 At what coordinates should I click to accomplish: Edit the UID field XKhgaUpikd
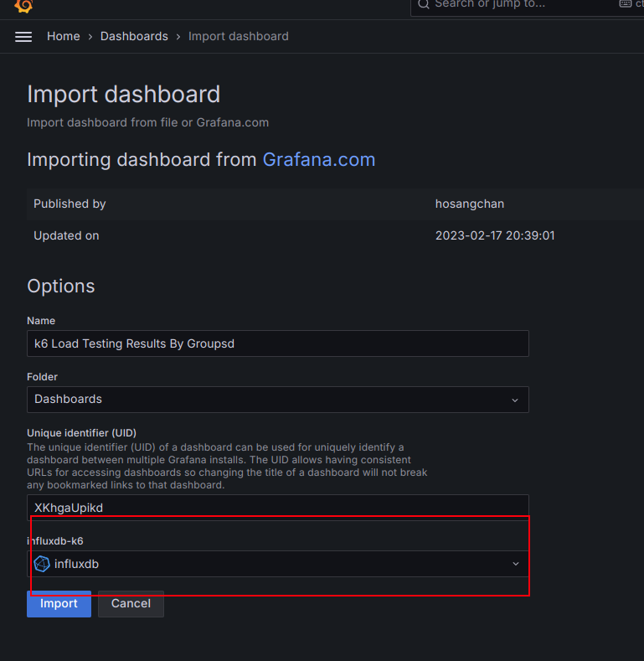278,508
